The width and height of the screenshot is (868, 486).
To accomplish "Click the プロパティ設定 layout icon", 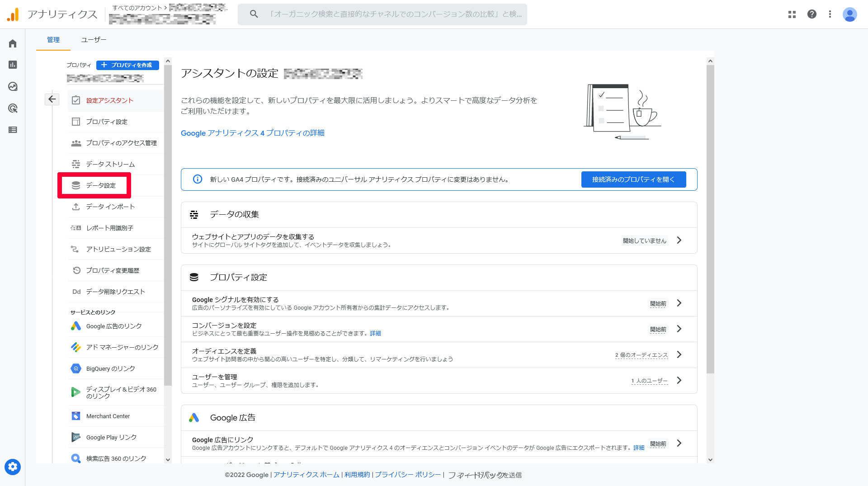I will [x=76, y=122].
